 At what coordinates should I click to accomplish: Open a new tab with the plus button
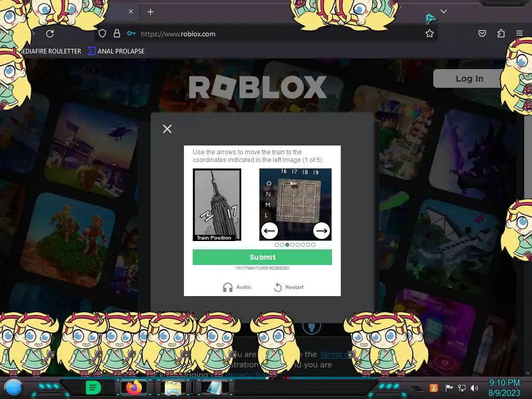click(150, 12)
